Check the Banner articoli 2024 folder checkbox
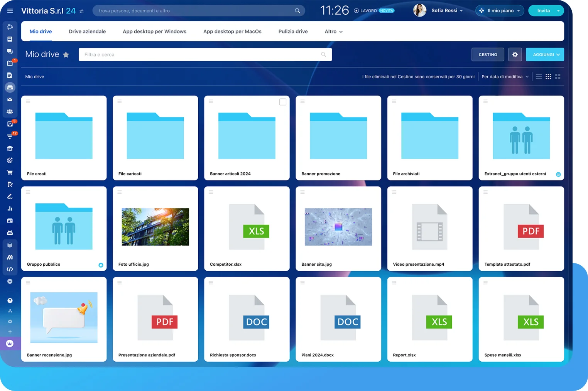 [283, 102]
